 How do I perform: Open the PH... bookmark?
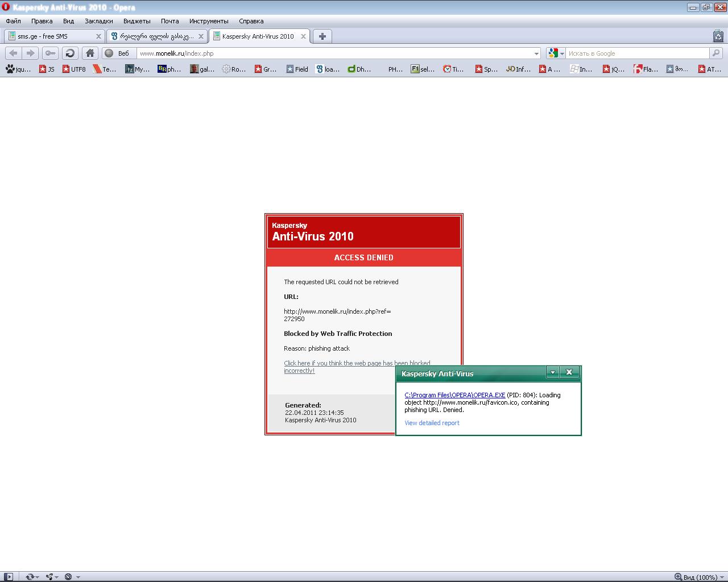pos(395,69)
